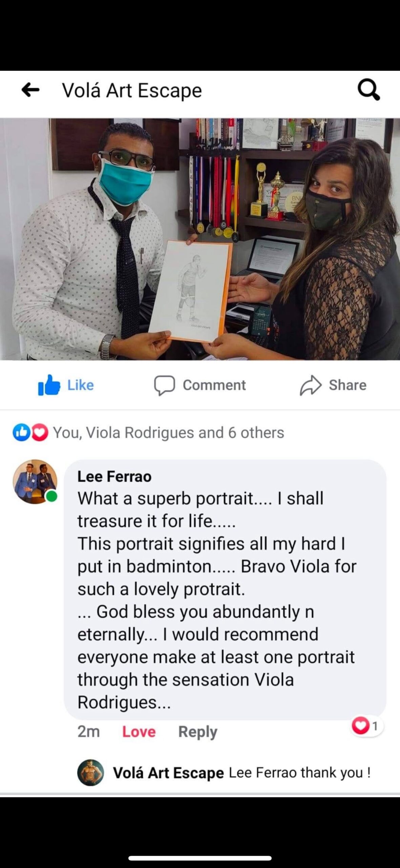This screenshot has height=868, width=400.
Task: Open the like and heart reaction icons
Action: [x=30, y=432]
